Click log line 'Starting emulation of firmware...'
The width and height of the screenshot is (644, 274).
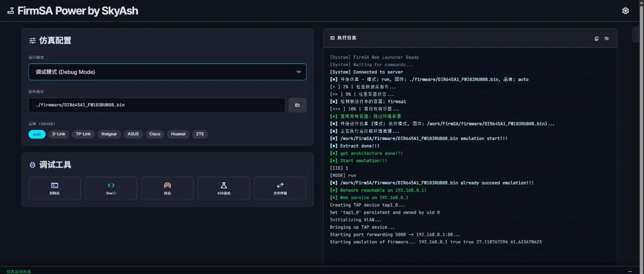coord(436,242)
